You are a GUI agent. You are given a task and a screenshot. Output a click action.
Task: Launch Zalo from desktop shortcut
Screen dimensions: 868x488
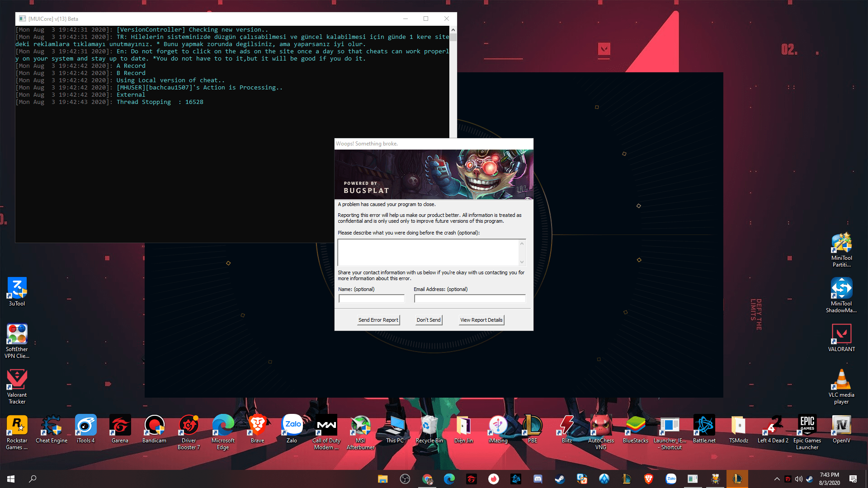click(292, 429)
